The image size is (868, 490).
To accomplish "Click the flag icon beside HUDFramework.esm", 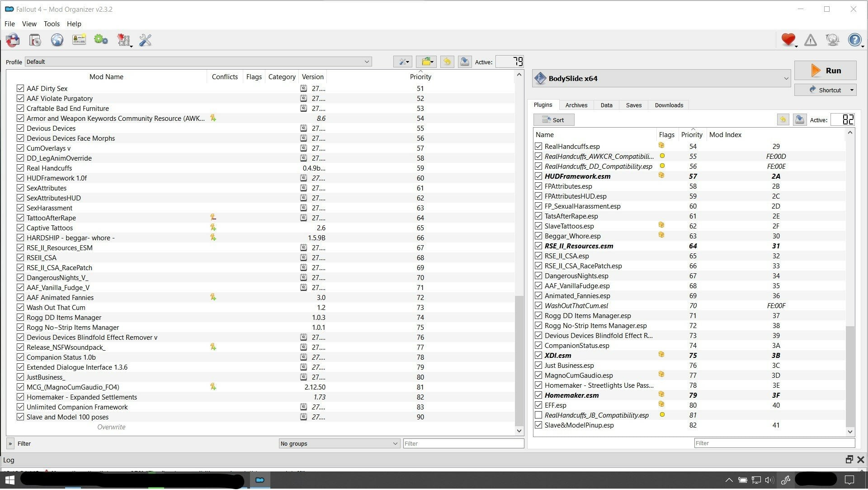I will point(661,176).
